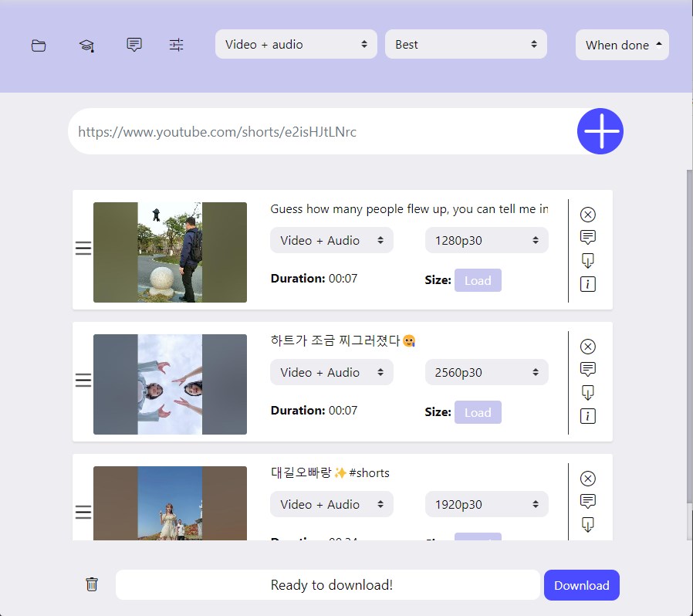Open the subtitles icon in top toolbar

pos(134,45)
